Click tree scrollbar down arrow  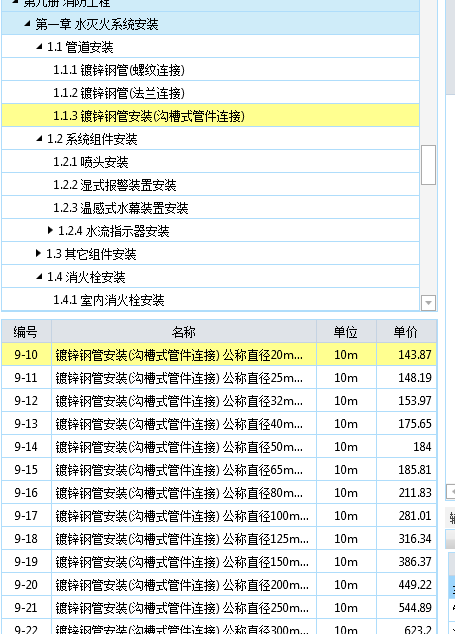(428, 303)
